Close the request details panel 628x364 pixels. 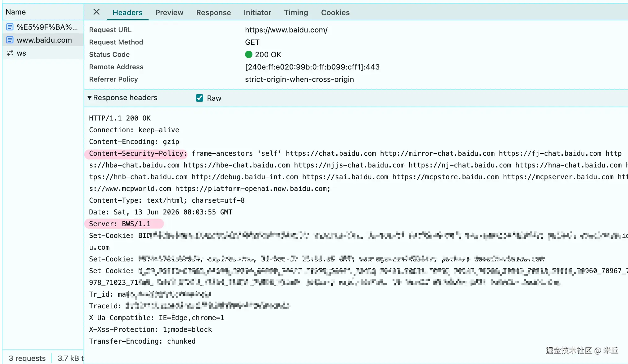[97, 12]
